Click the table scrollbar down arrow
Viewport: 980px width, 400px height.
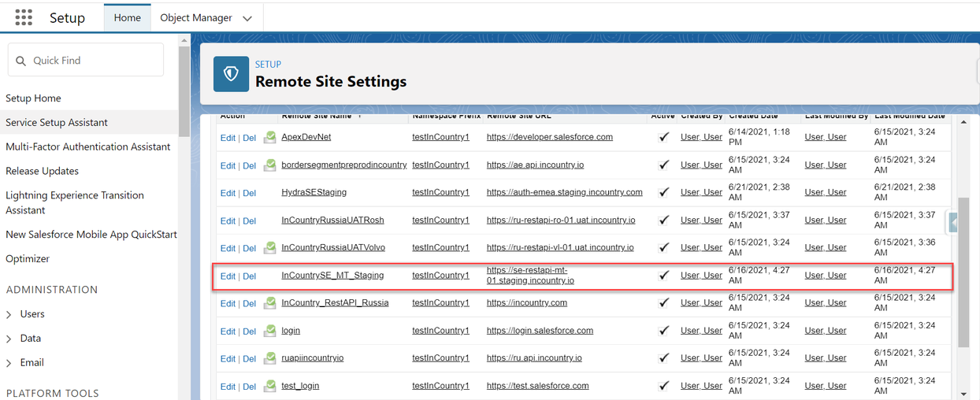tap(963, 394)
